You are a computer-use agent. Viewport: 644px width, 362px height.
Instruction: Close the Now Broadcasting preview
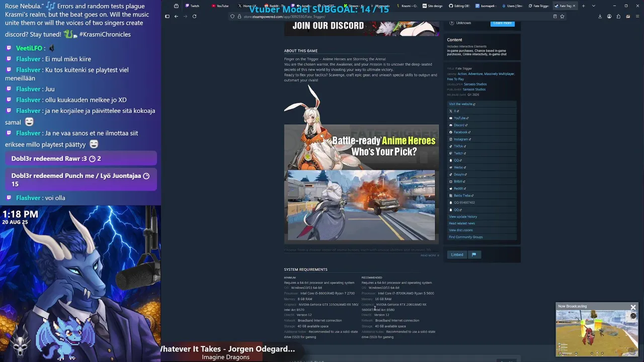(x=633, y=307)
